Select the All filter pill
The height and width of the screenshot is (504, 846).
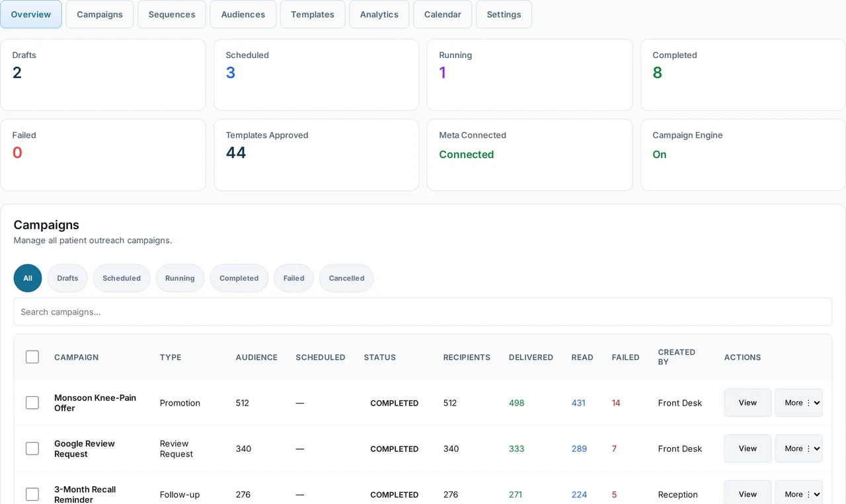[x=28, y=278]
